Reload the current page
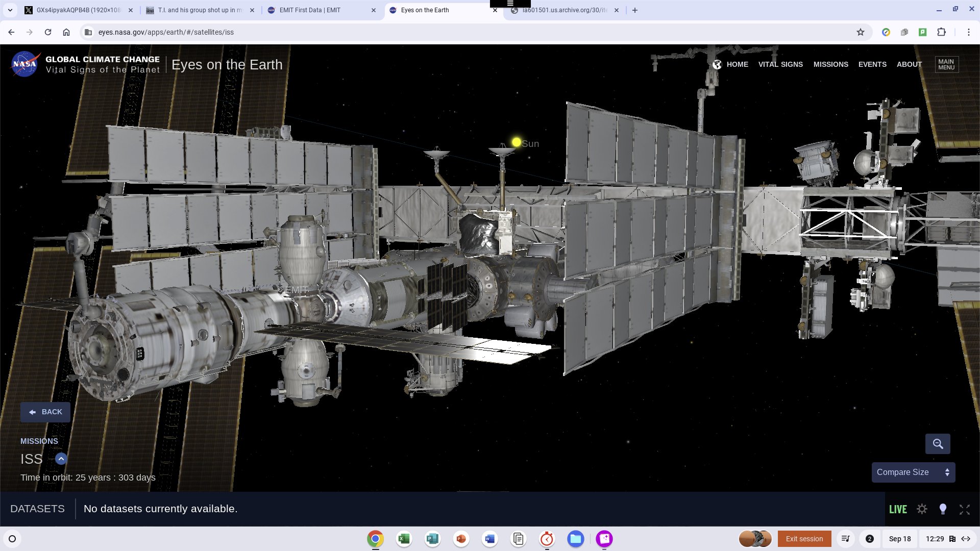This screenshot has width=980, height=551. [x=48, y=32]
